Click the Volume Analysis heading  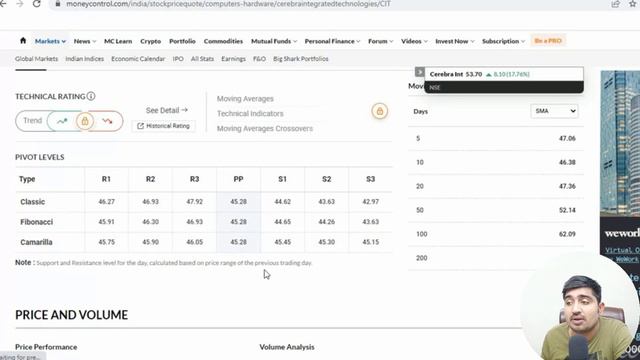pos(287,347)
